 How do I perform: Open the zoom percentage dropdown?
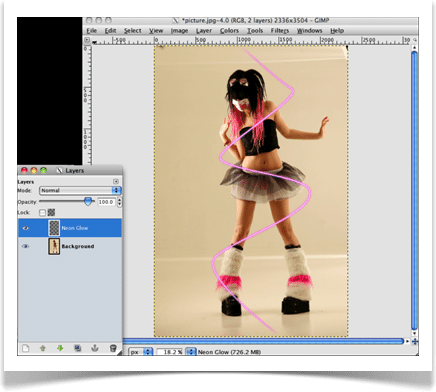(x=191, y=352)
